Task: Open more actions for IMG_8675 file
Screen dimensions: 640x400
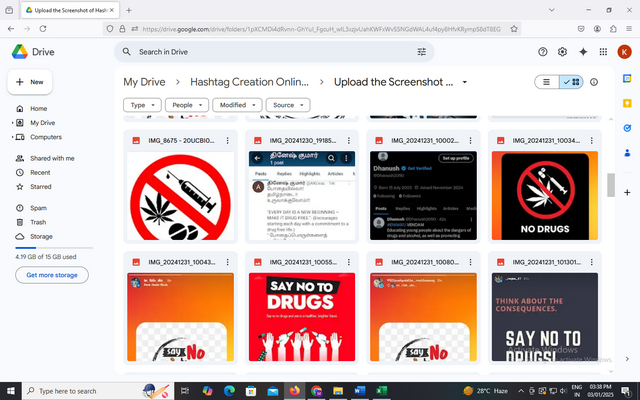Action: click(228, 141)
